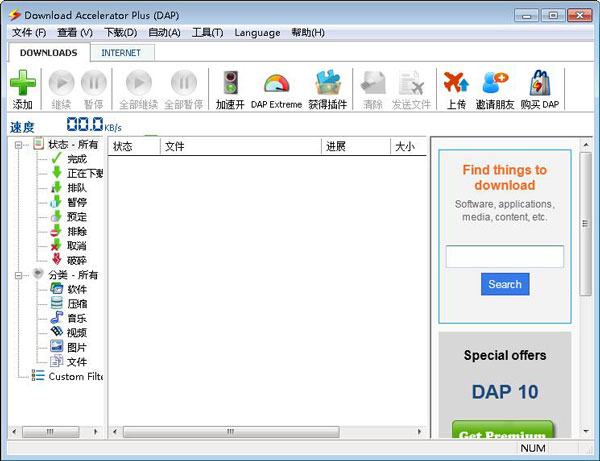The image size is (600, 461).
Task: Click the 邀请朋友 invite friends icon
Action: [x=494, y=84]
